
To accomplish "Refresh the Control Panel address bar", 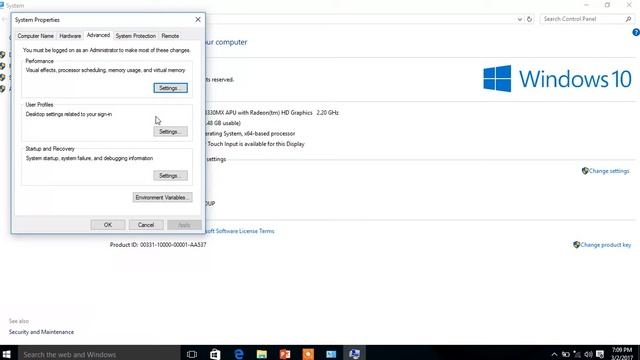I will (x=529, y=19).
